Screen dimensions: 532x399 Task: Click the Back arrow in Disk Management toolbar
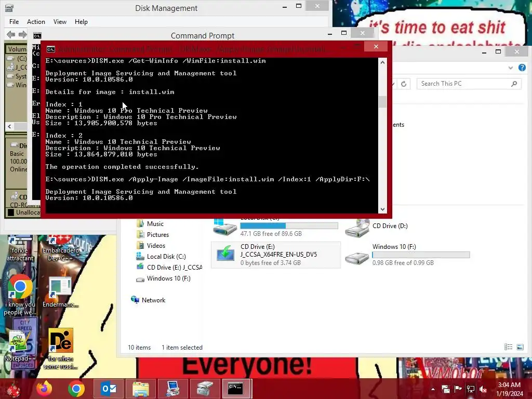[11, 34]
